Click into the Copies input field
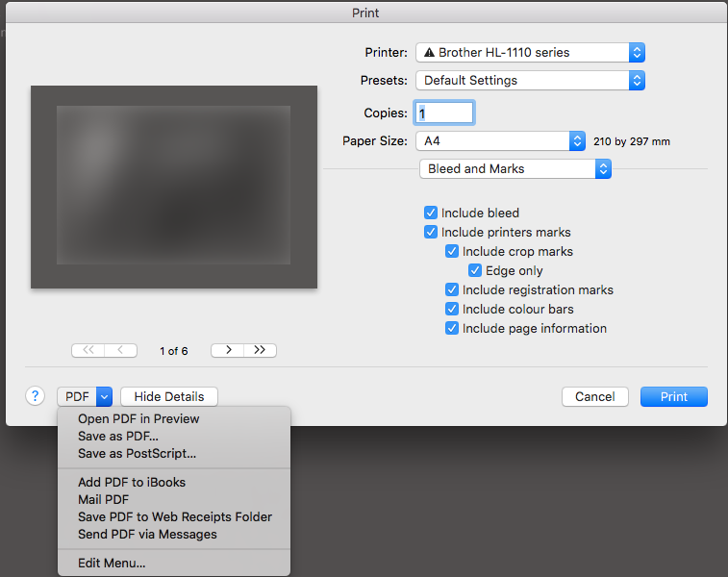 tap(444, 113)
